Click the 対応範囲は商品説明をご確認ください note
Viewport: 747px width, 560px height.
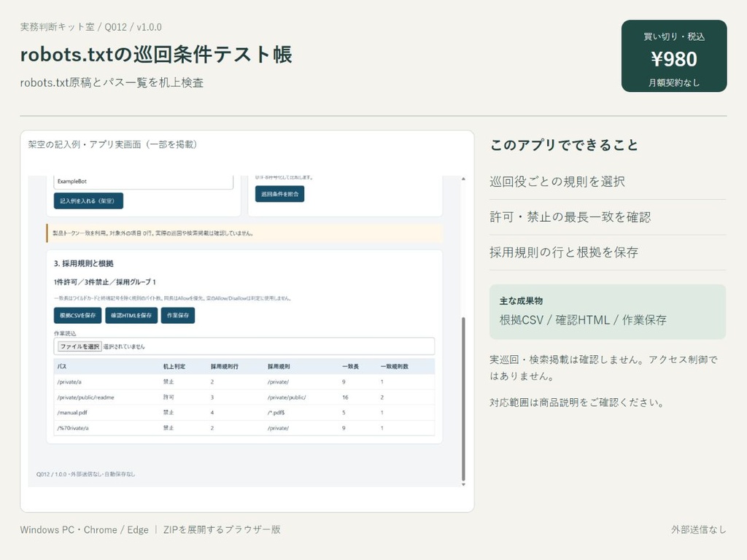[577, 402]
